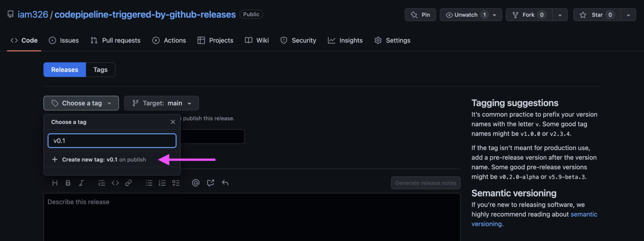Insert a numbered list
Viewport: 644px width, 241px height.
pos(162,183)
